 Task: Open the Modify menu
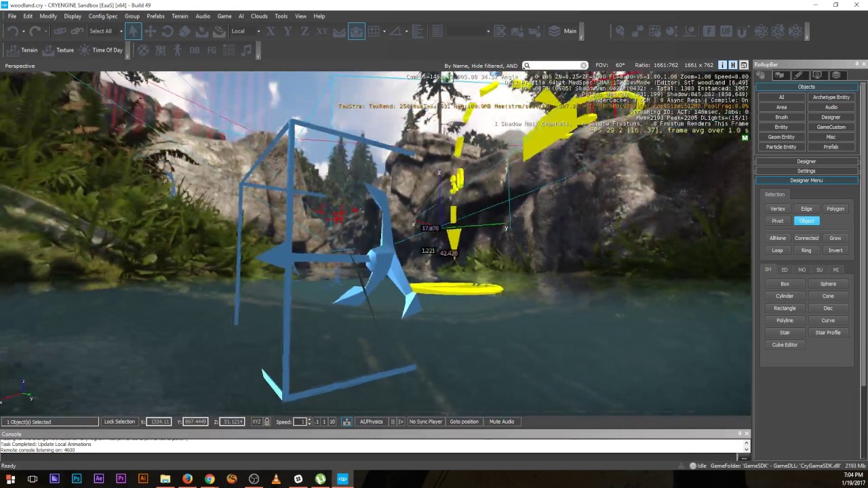coord(48,16)
